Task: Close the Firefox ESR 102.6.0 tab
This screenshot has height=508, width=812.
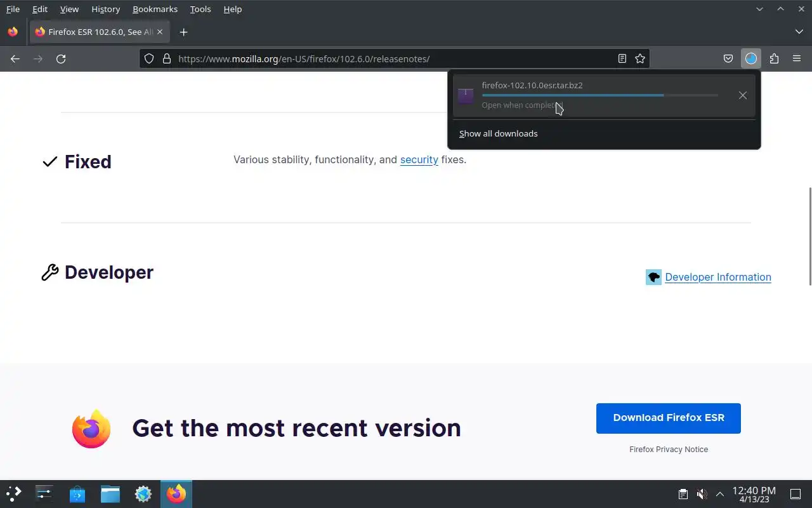Action: pos(160,32)
